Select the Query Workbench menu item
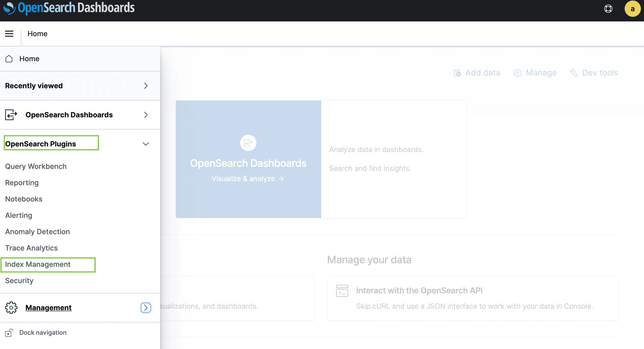The width and height of the screenshot is (644, 349). click(36, 166)
